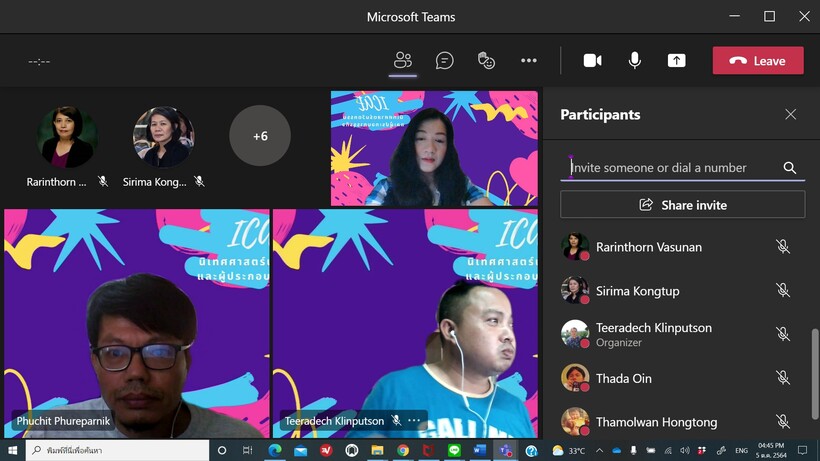Click Thada Oin's muted mic icon

(x=783, y=378)
